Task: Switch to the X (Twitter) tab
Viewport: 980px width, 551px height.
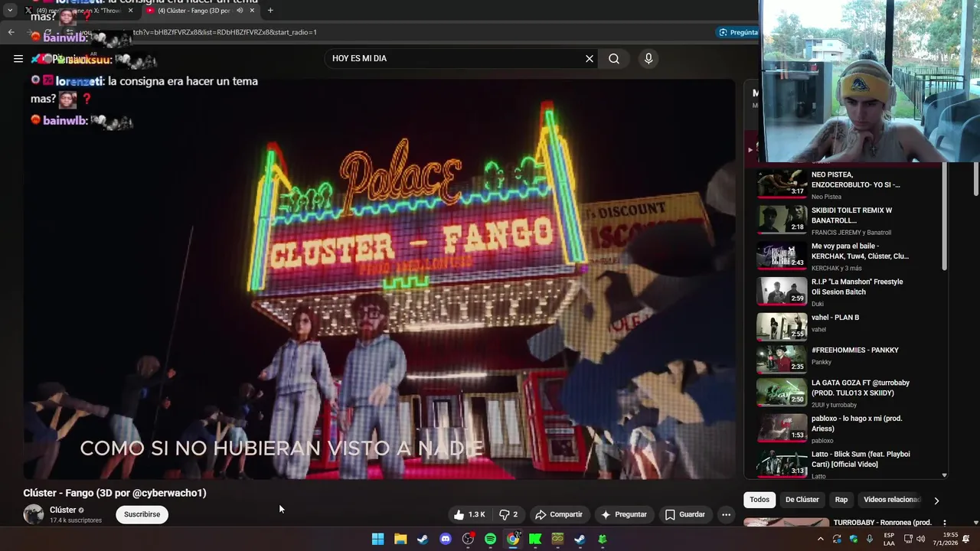Action: point(78,11)
